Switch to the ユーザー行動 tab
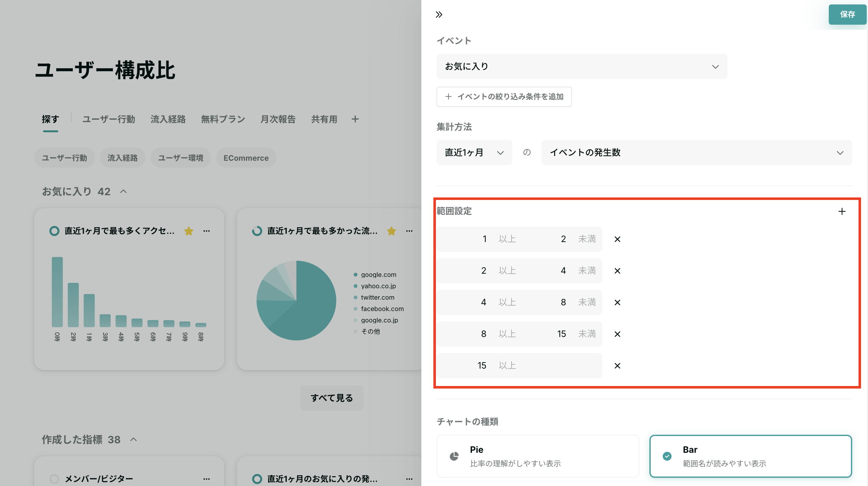 108,119
